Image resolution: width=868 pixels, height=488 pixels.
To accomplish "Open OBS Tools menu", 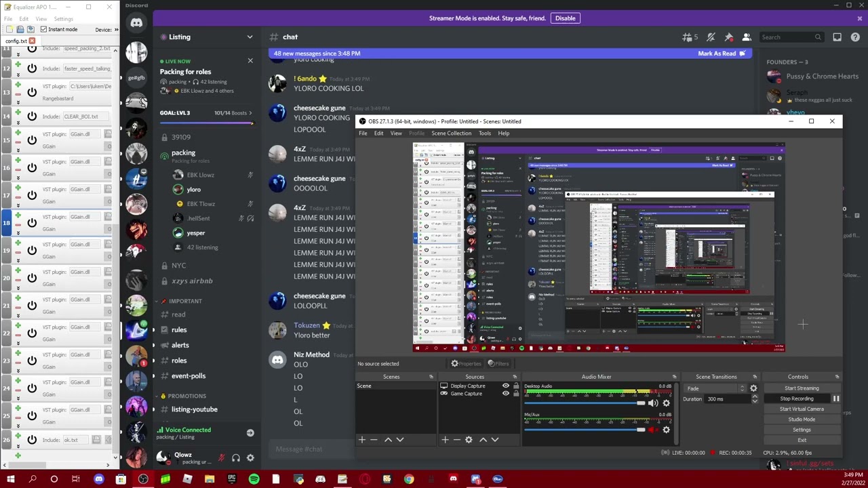I will pyautogui.click(x=484, y=133).
